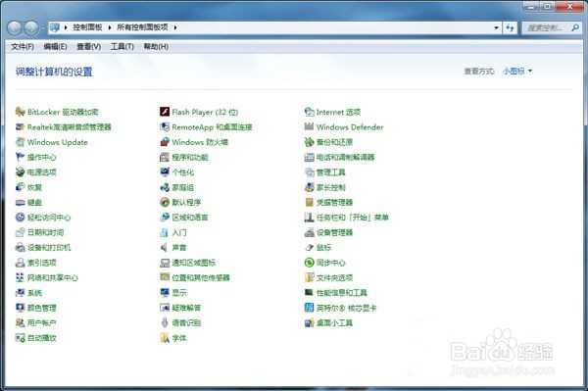Open recent pages dropdown beside Forward button

tap(43, 27)
